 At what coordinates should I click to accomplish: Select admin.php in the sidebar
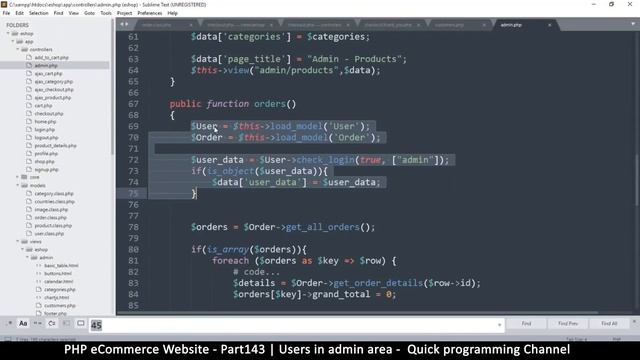click(46, 65)
